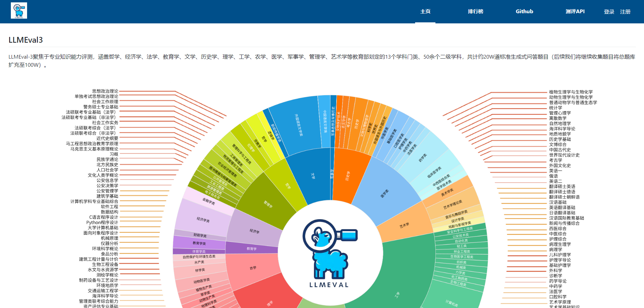The height and width of the screenshot is (308, 644).
Task: Open the 主页 navigation tab
Action: tap(425, 12)
